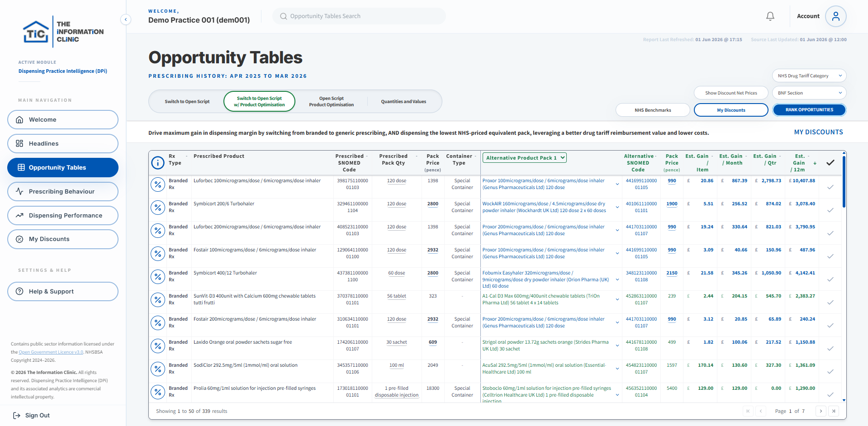The image size is (868, 426).
Task: Click the select-all checkmark in table header
Action: (x=830, y=163)
